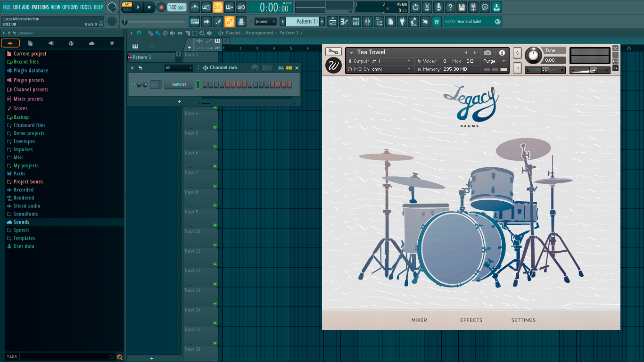Screen dimensions: 644x362
Task: Open the FILE menu
Action: click(x=7, y=7)
